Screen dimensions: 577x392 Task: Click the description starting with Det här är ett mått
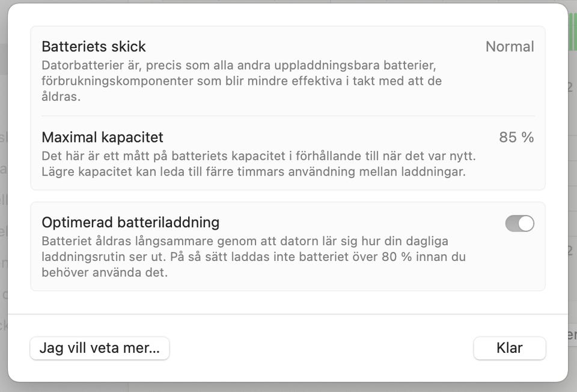click(258, 164)
